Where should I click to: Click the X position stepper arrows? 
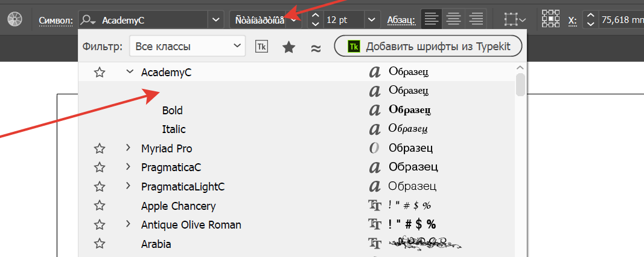click(x=591, y=20)
